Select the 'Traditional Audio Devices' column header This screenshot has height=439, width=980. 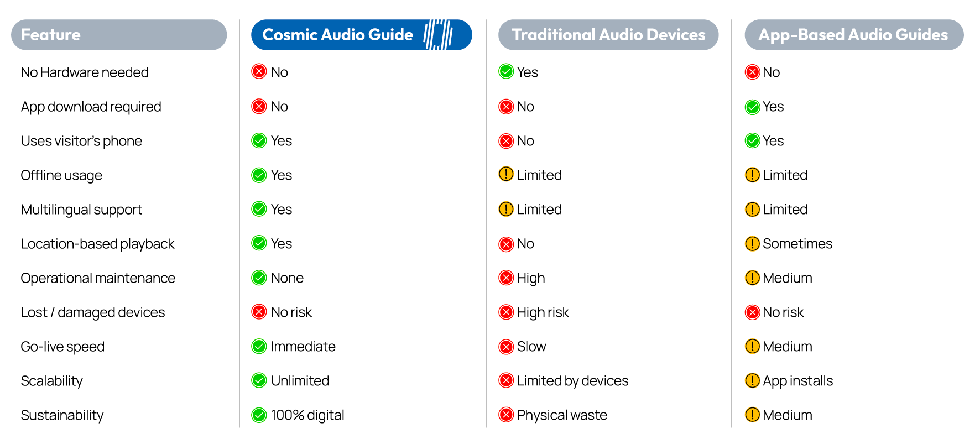click(x=608, y=35)
